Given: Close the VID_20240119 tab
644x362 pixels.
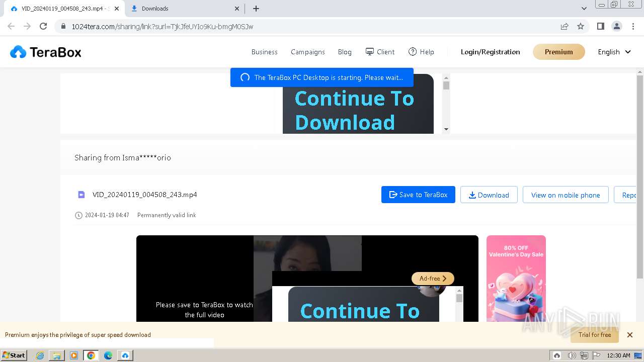Looking at the screenshot, I should (x=117, y=9).
